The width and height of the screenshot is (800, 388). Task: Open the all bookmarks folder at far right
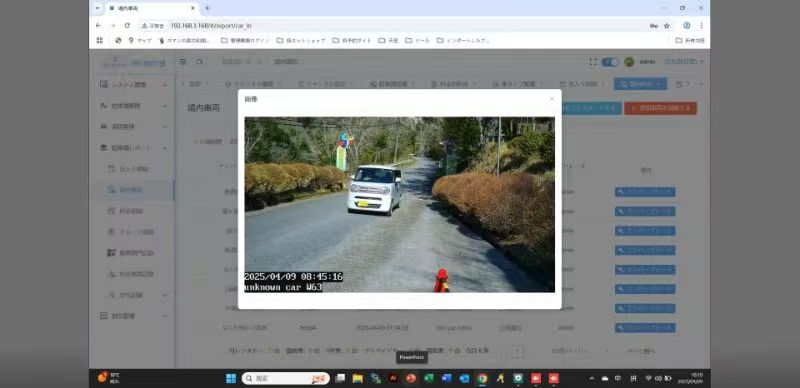690,40
